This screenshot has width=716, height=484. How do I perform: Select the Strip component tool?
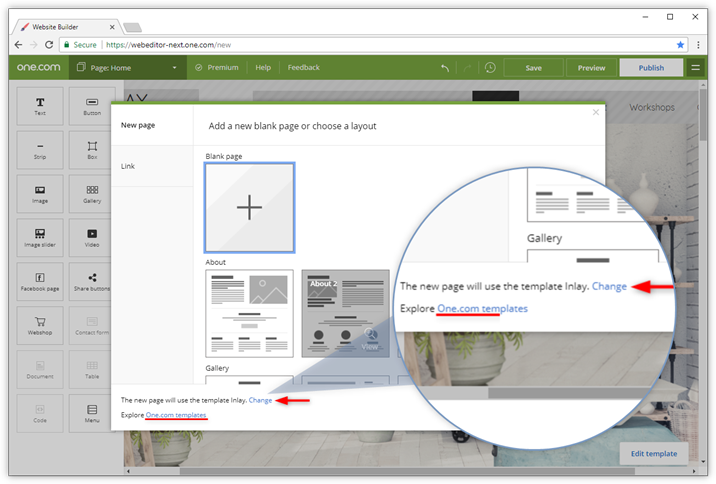[x=40, y=150]
